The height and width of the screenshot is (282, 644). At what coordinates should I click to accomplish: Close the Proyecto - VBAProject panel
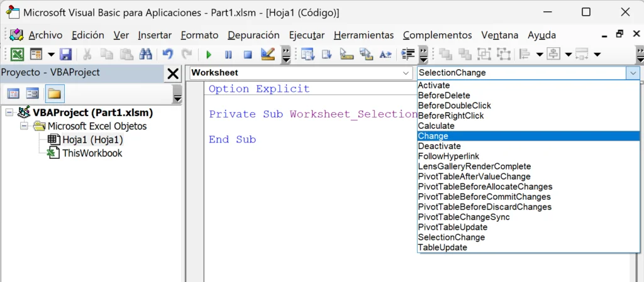tap(173, 73)
